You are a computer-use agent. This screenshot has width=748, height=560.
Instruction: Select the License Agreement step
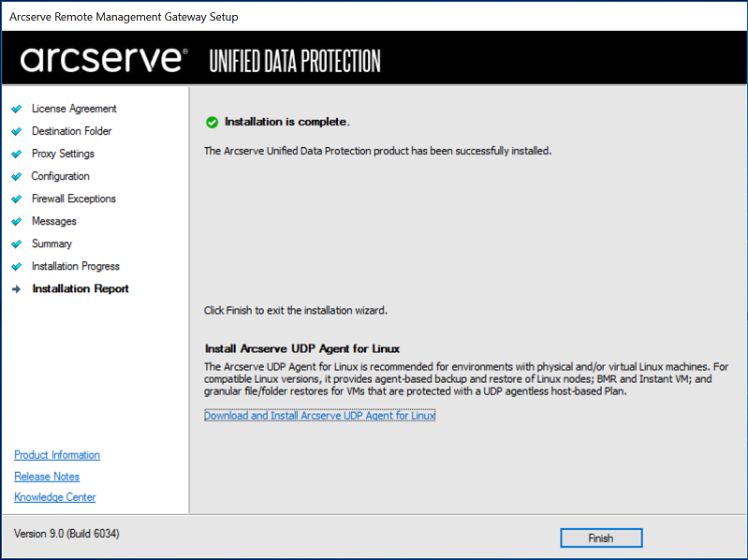tap(74, 109)
